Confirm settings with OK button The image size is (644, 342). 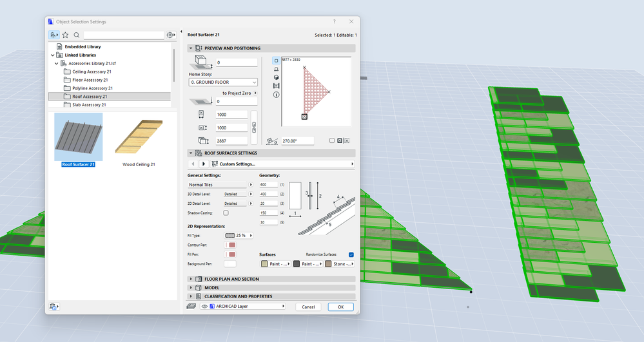tap(340, 307)
